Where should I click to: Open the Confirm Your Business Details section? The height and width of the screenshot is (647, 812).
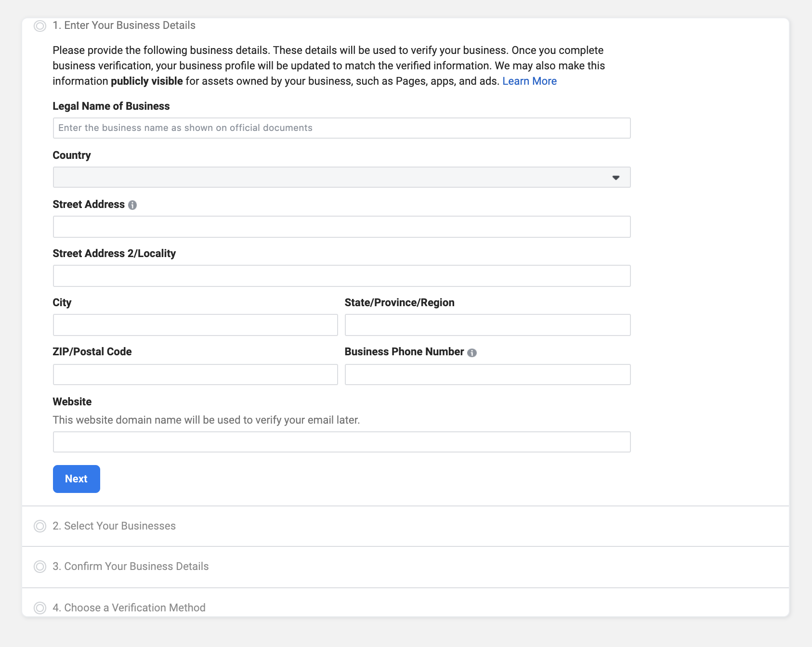(131, 567)
